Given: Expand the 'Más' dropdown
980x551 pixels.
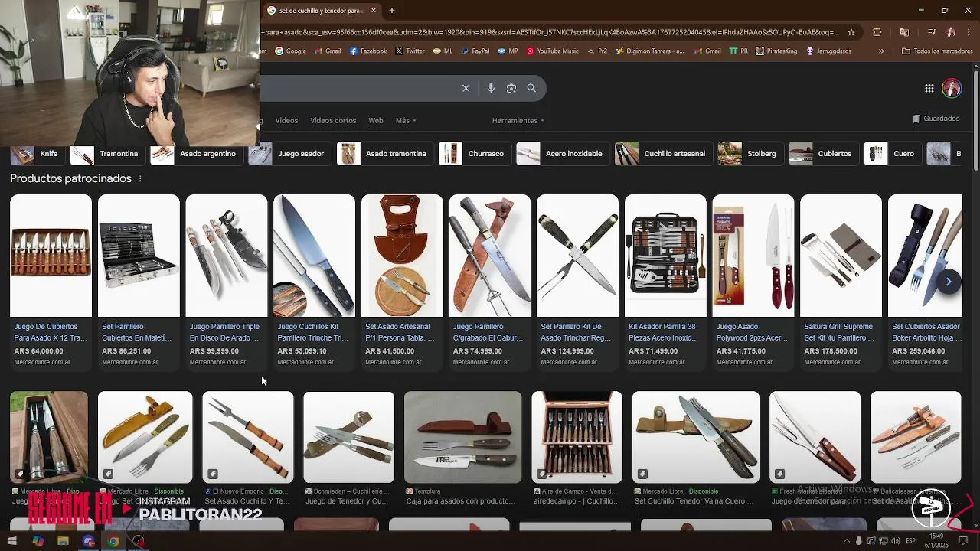Looking at the screenshot, I should (406, 120).
